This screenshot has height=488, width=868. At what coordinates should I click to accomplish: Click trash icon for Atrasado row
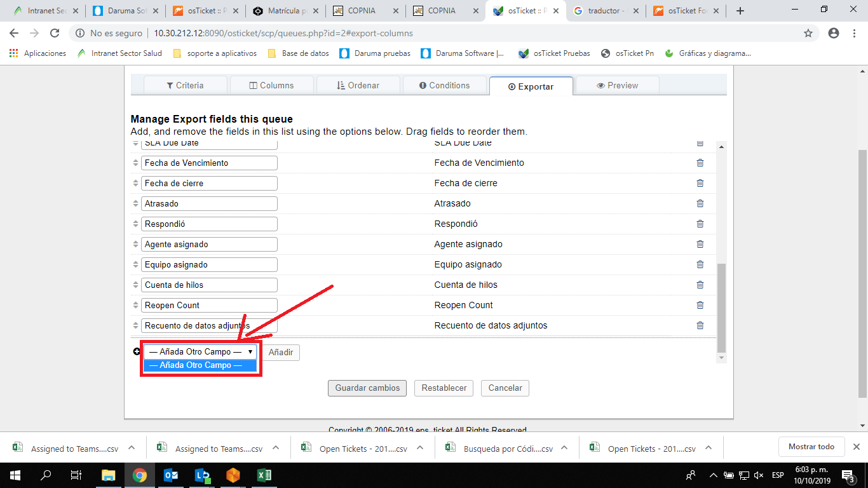pyautogui.click(x=700, y=203)
